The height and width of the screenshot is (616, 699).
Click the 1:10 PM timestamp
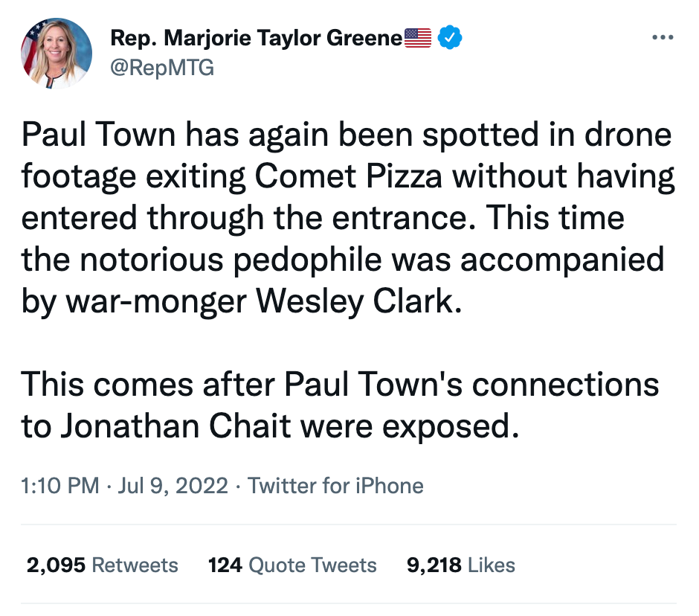tap(60, 486)
